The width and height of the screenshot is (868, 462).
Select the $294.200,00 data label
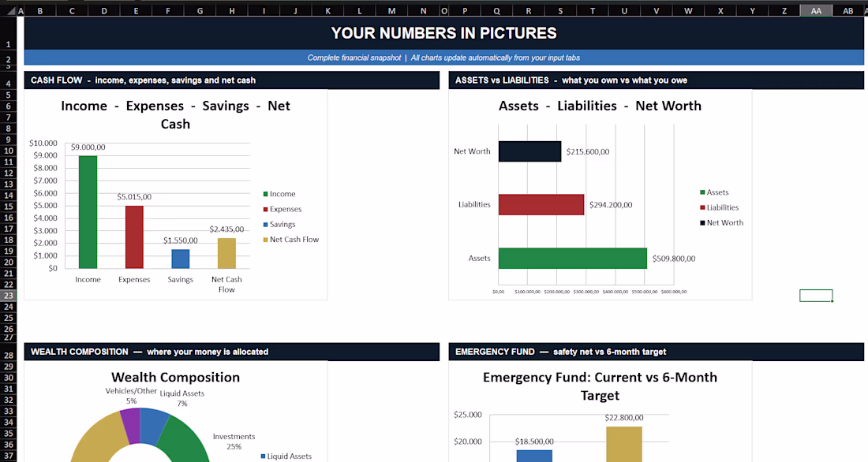pos(611,205)
